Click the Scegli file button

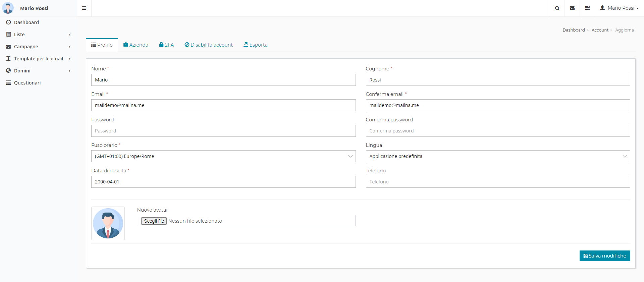coord(154,221)
